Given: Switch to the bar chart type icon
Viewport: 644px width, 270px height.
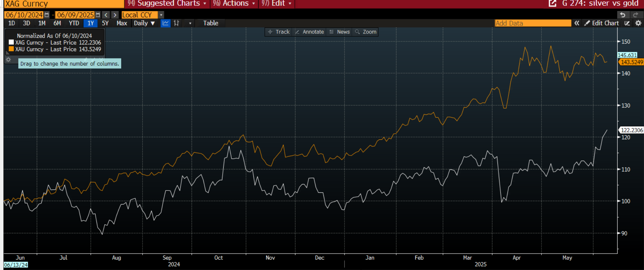Looking at the screenshot, I should 177,23.
